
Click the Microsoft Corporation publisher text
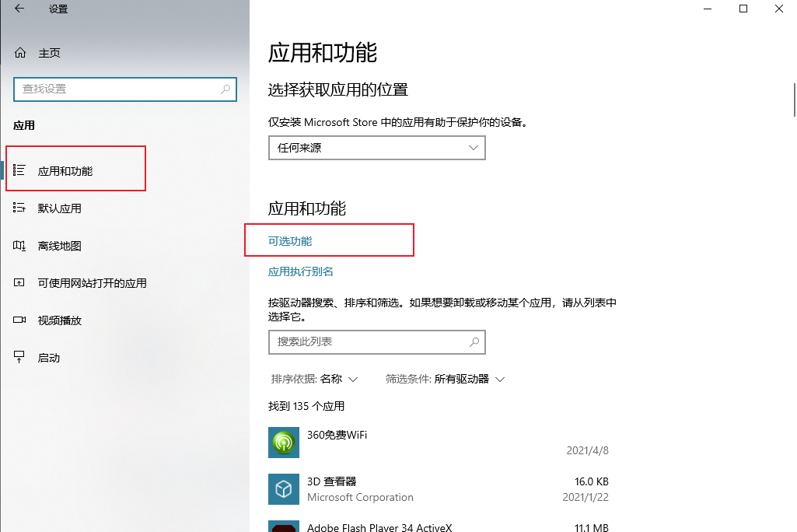click(360, 498)
